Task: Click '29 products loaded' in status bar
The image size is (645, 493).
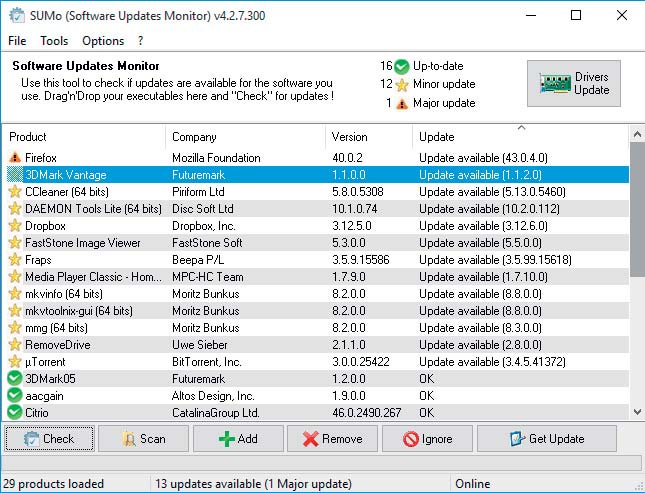Action: pos(54,484)
